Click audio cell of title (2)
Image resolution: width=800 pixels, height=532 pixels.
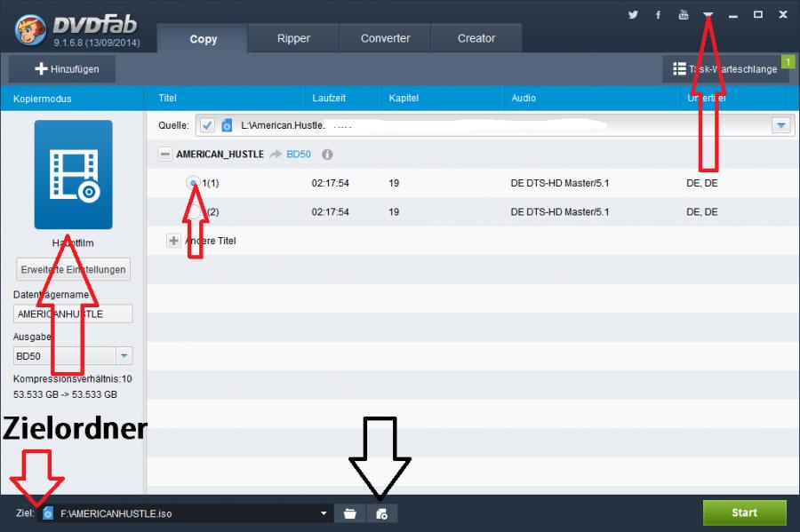pos(560,212)
